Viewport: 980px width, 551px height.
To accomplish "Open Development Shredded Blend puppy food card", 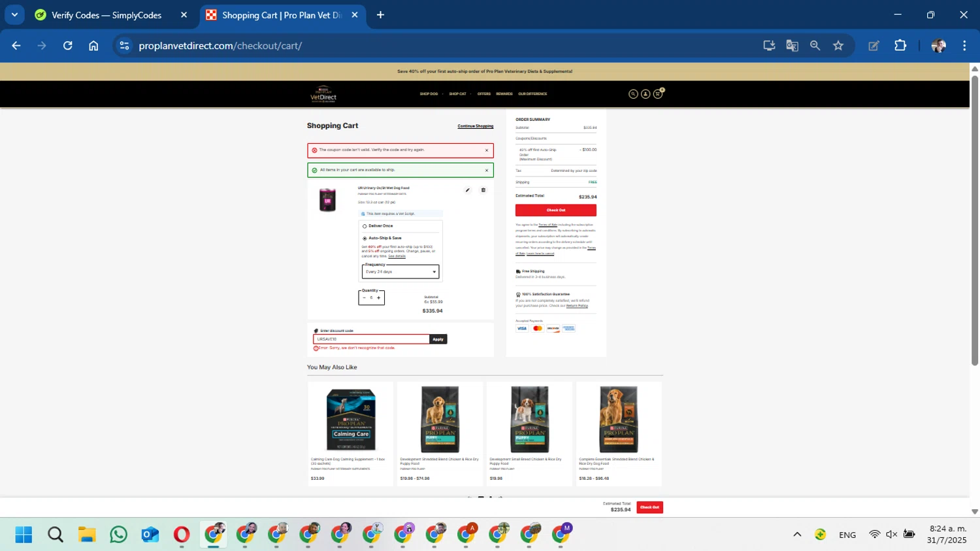I will click(440, 434).
